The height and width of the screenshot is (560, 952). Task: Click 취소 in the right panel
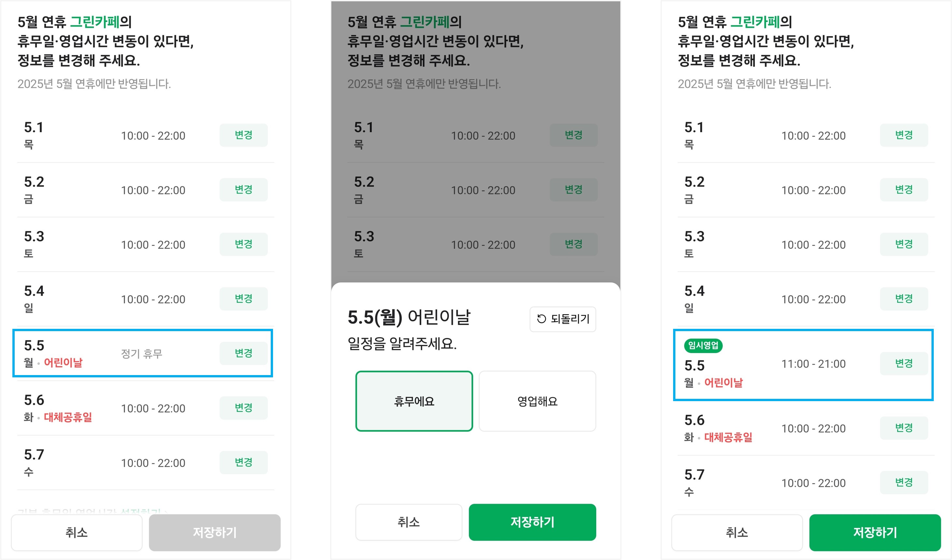[x=737, y=532]
